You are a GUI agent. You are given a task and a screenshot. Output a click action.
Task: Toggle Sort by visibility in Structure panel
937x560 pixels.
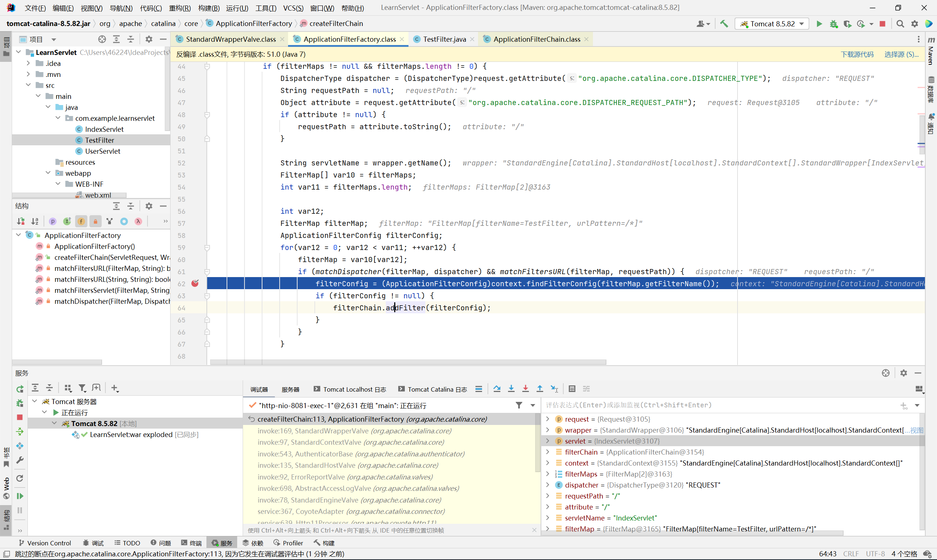pyautogui.click(x=21, y=221)
